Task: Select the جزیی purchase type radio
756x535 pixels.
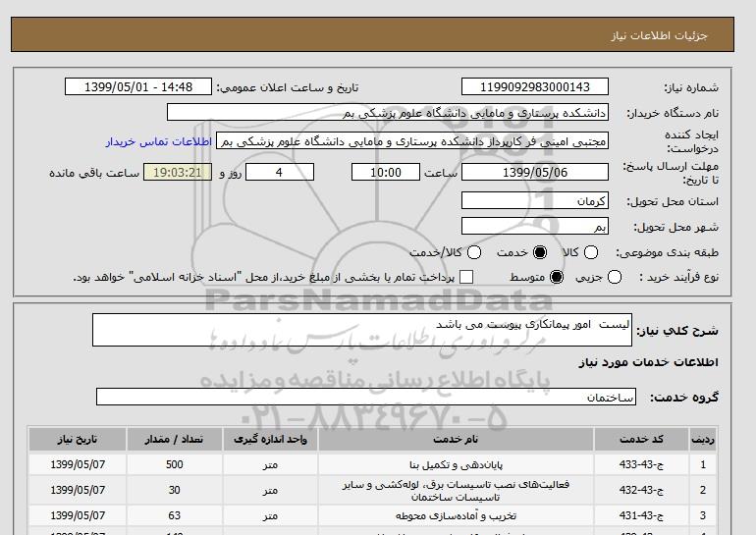Action: click(x=615, y=277)
